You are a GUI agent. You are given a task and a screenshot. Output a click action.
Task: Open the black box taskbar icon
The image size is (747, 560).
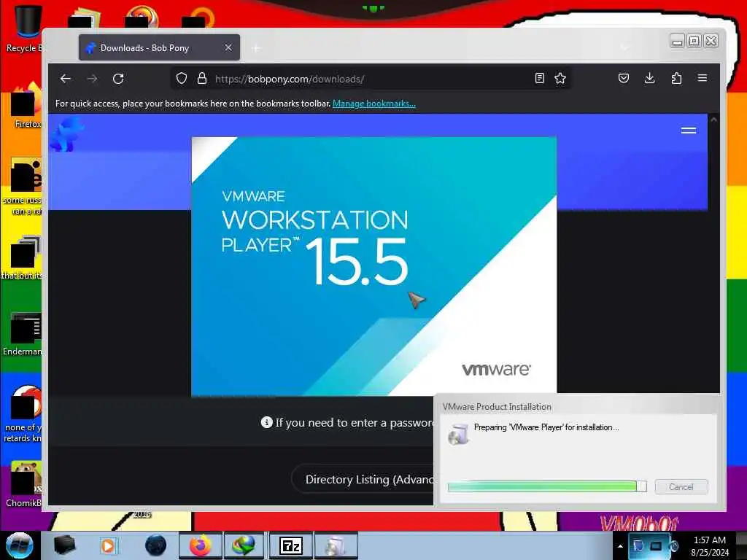point(64,545)
